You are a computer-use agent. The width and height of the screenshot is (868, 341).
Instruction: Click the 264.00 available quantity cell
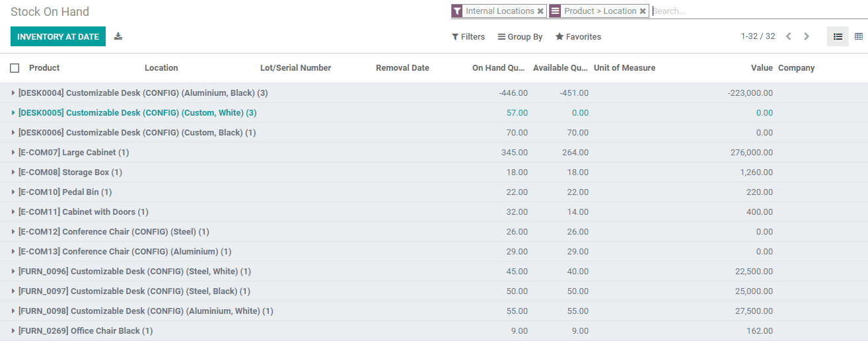tap(575, 153)
